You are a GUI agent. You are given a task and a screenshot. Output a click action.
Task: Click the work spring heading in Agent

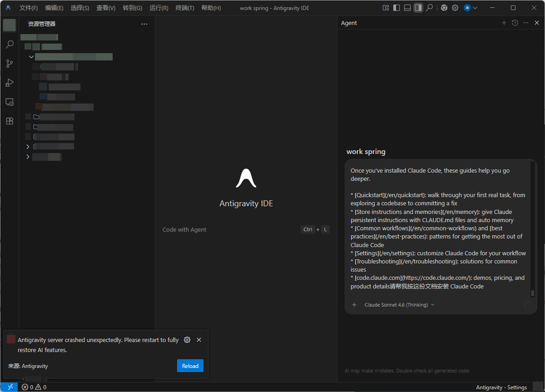coord(366,152)
